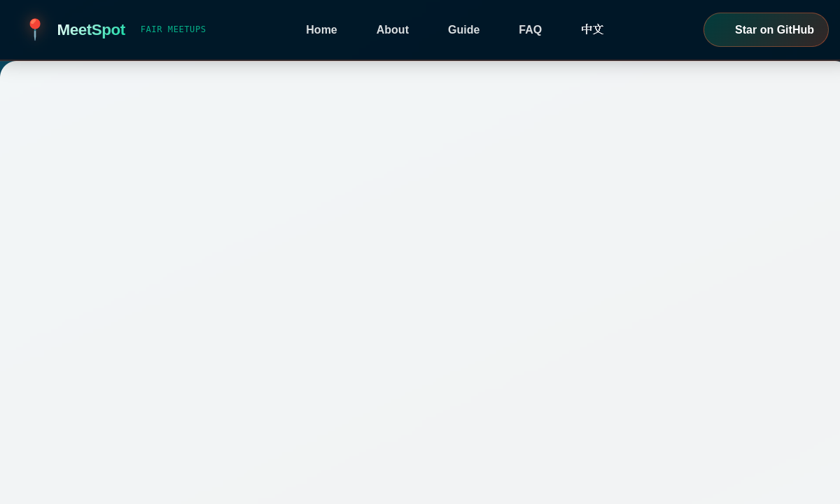Open the Guide nav link
The width and height of the screenshot is (840, 504).
pos(463,29)
